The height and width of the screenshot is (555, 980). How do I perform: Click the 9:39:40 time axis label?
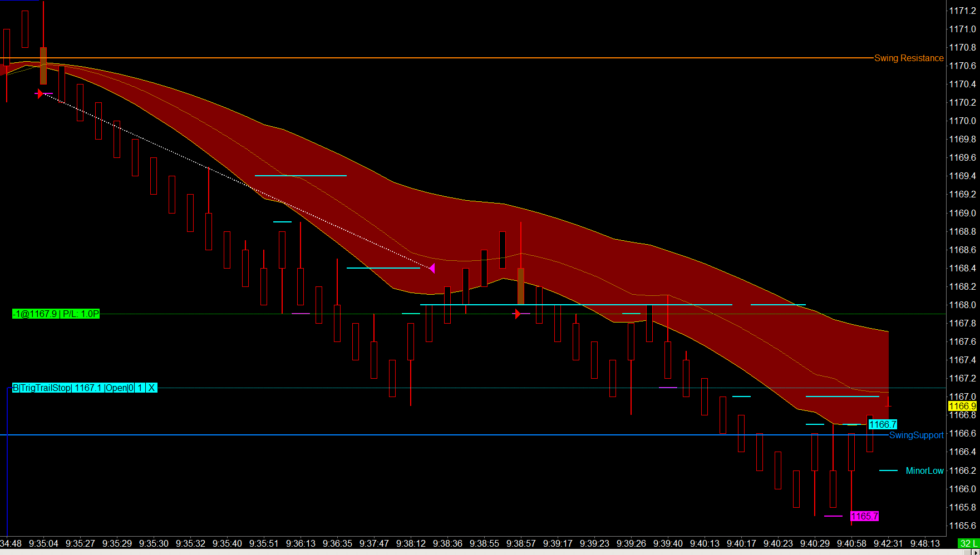coord(668,543)
